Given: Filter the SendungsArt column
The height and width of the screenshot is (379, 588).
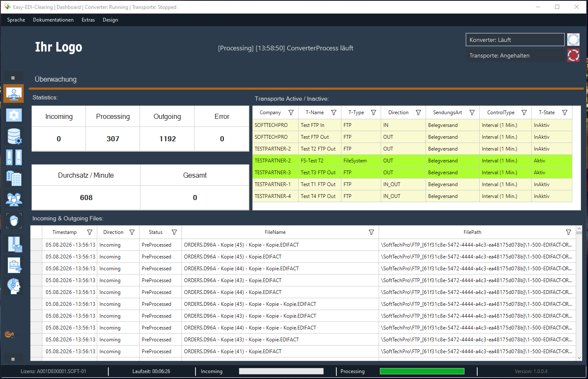Looking at the screenshot, I should [472, 113].
